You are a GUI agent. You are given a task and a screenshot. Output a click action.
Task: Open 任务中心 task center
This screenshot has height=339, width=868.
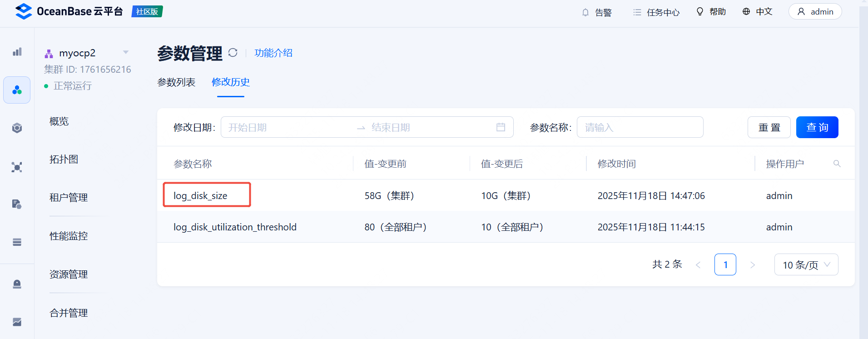coord(656,12)
